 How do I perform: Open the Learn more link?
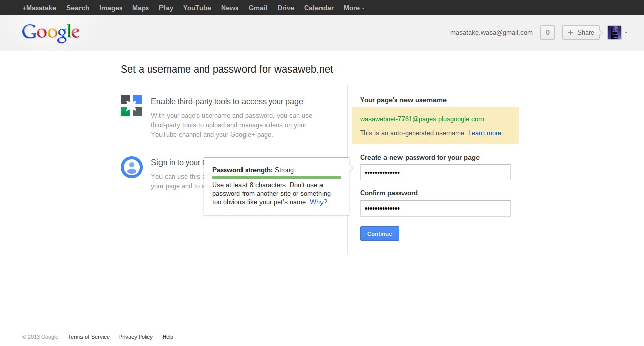[x=485, y=133]
